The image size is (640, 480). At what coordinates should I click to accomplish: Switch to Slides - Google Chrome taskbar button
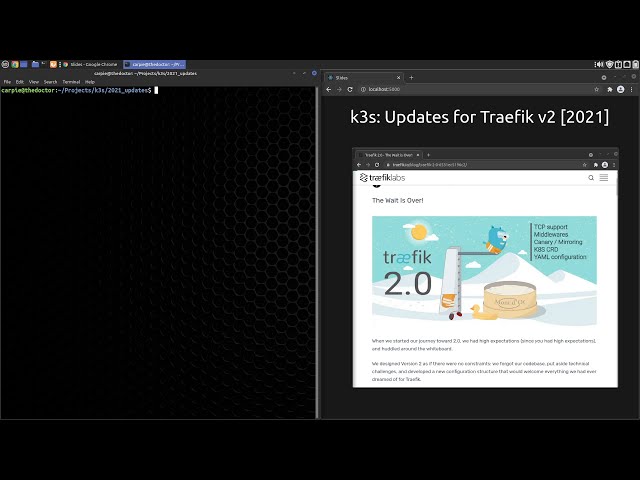click(90, 64)
